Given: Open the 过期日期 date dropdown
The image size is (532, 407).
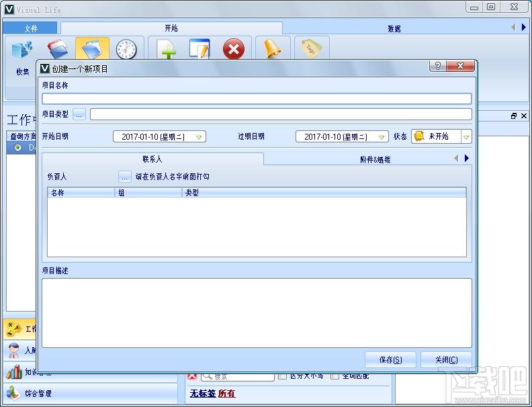Looking at the screenshot, I should point(382,137).
